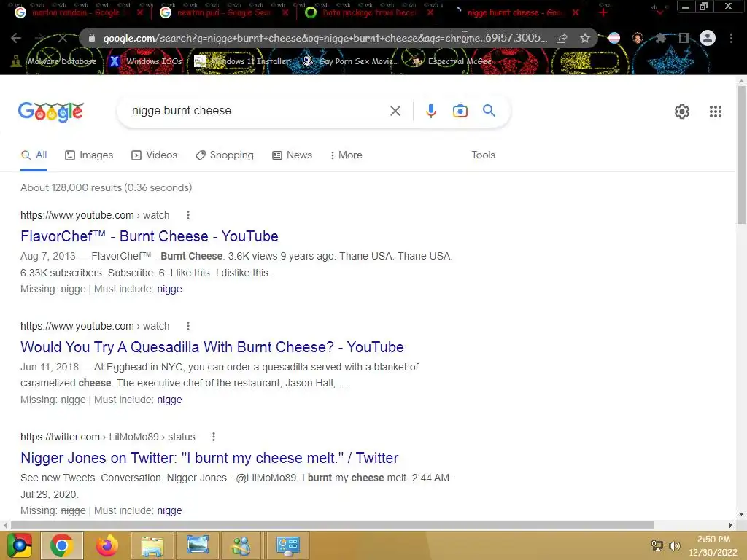This screenshot has height=560, width=747.
Task: Open the padlock site information icon
Action: click(x=92, y=38)
